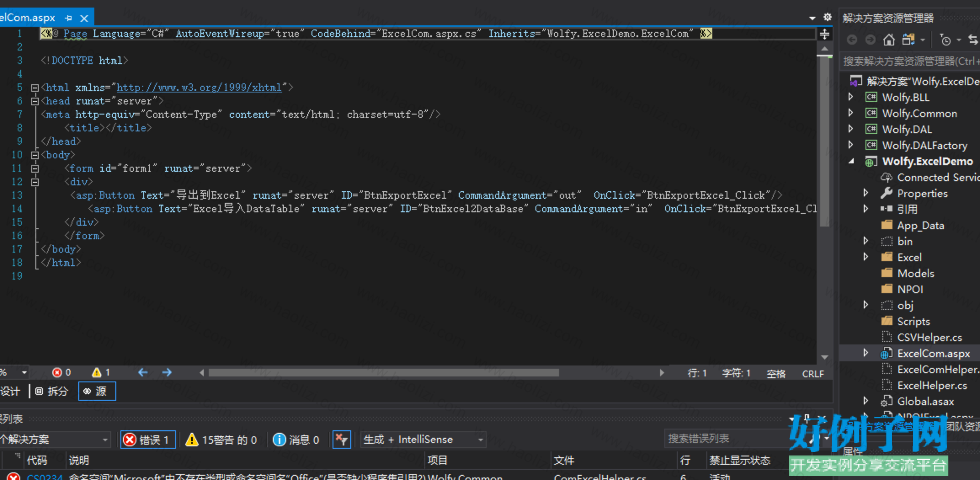Select the Scripts folder
This screenshot has height=480, width=980.
coord(905,321)
